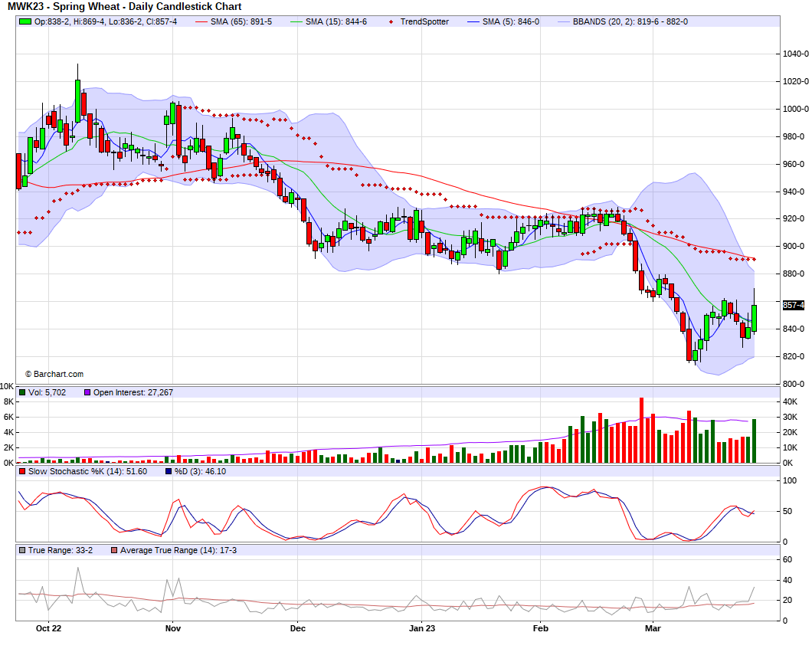Click the Nov date axis label
The image size is (812, 652).
click(x=173, y=628)
